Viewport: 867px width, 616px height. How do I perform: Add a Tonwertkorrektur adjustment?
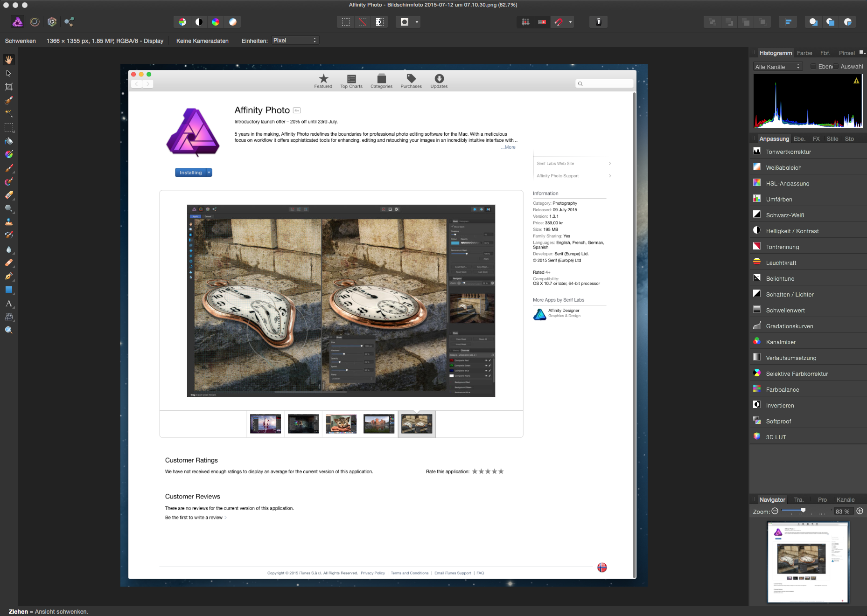[x=808, y=152]
